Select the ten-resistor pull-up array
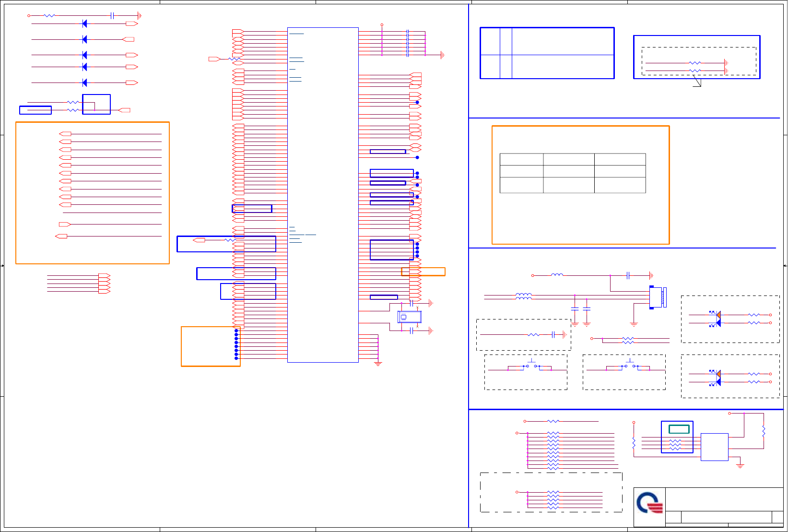 (553, 451)
